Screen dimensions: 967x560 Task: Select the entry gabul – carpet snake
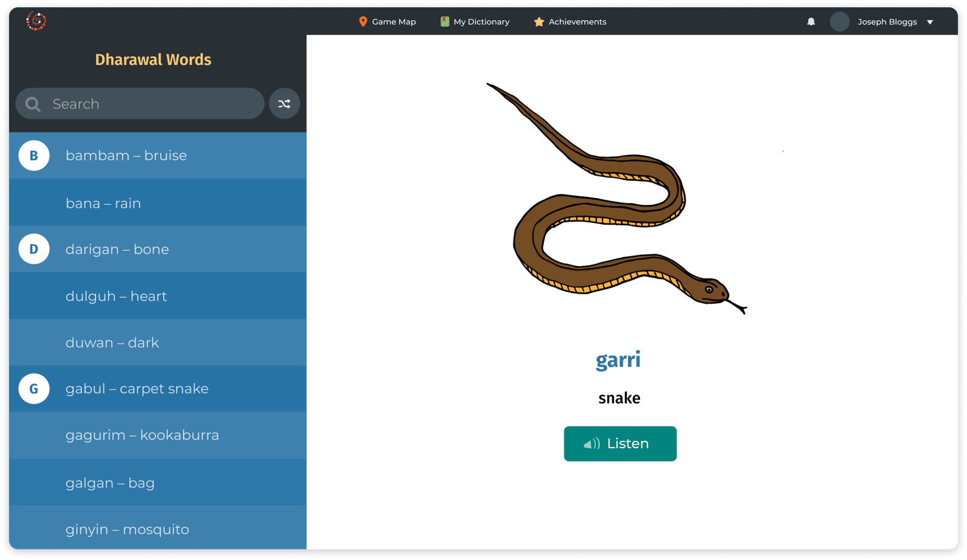pos(137,388)
